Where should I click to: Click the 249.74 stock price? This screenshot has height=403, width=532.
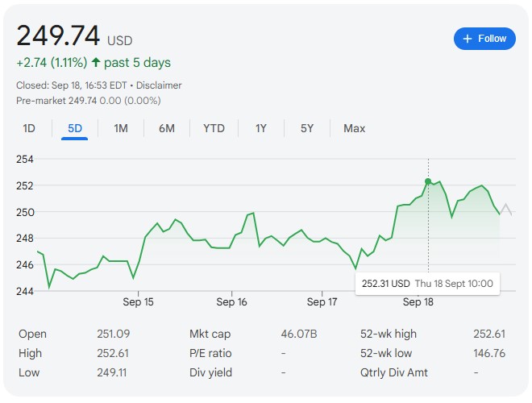pos(58,36)
